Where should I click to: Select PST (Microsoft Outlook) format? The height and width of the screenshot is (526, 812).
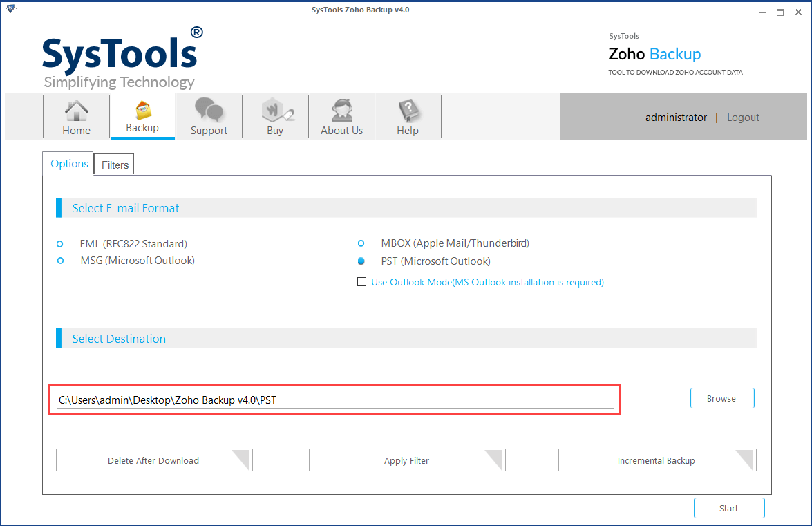[x=361, y=261]
